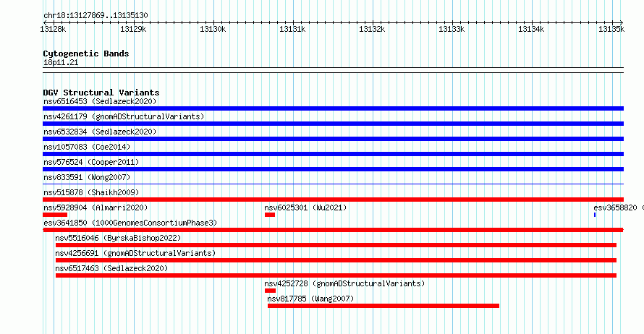Click the tiny blue marker under esv3658820
The width and height of the screenshot is (644, 334).
tap(595, 215)
